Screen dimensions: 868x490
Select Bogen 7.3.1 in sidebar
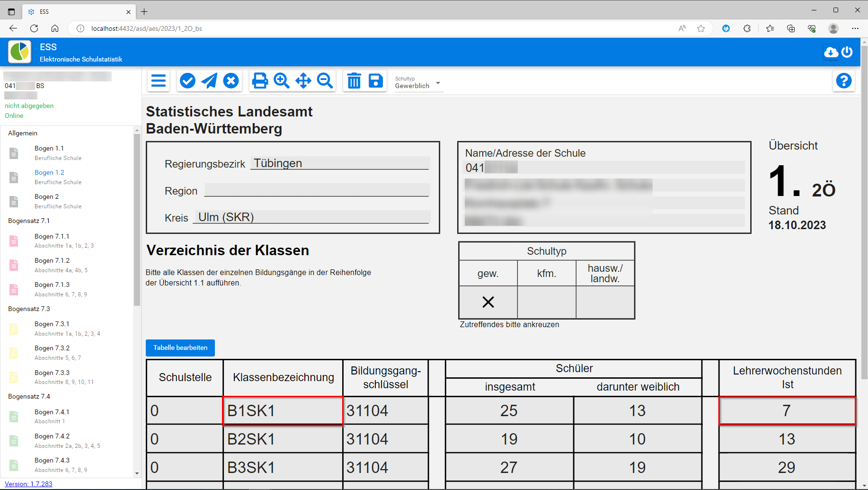pos(52,324)
